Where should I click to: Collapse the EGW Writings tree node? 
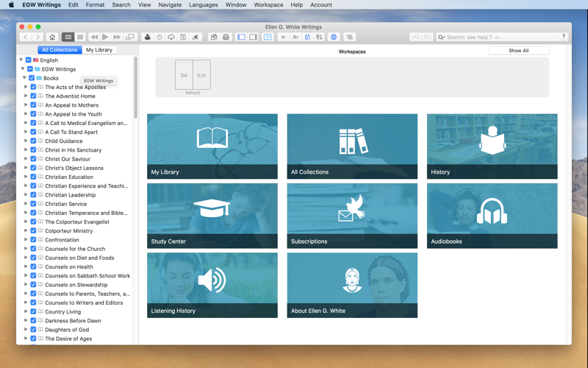point(23,68)
